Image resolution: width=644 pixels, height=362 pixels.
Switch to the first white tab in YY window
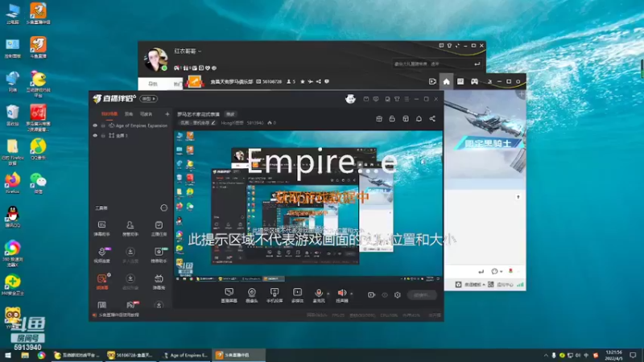click(153, 84)
